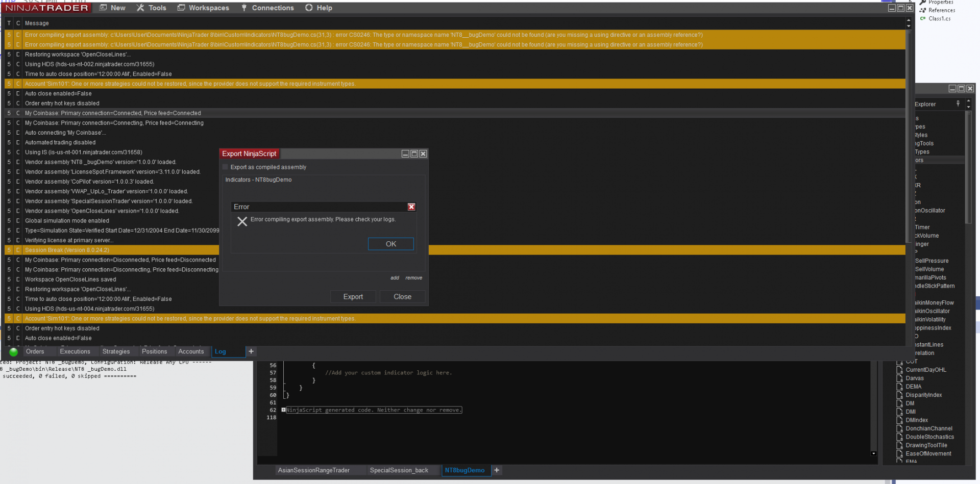Click the up arrow beside the Explorer pin
Viewport: 980px width, 484px height.
coord(968,101)
